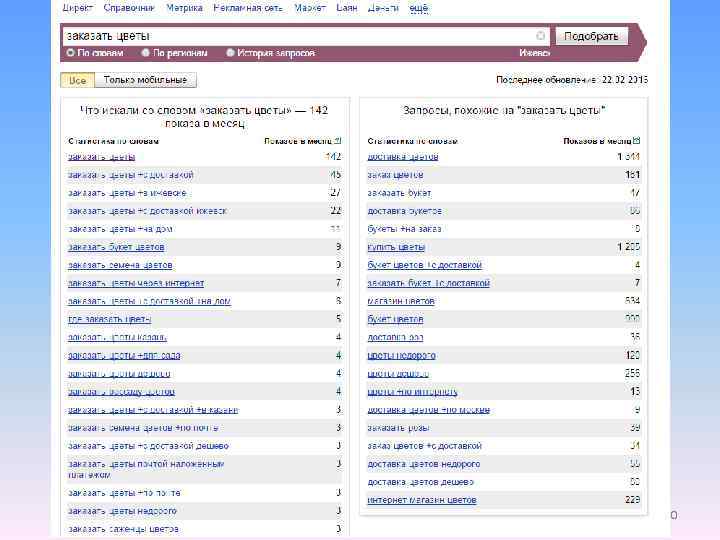Open 'Деньги' in the top navigation
Image resolution: width=720 pixels, height=540 pixels.
pyautogui.click(x=383, y=8)
